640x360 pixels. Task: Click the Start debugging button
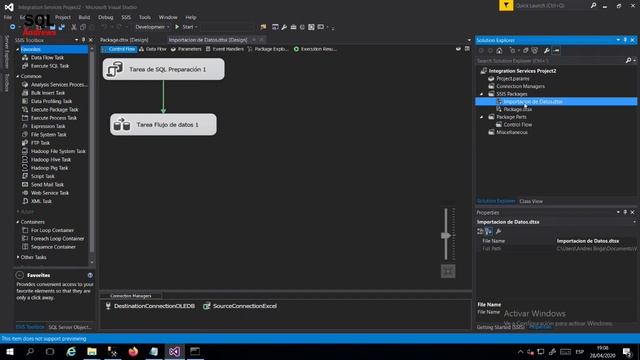[x=184, y=27]
